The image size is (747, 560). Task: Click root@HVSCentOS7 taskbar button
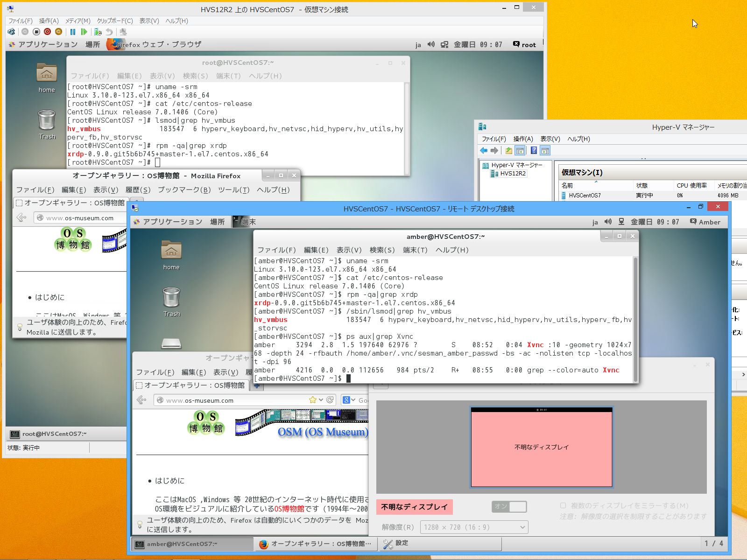click(66, 434)
